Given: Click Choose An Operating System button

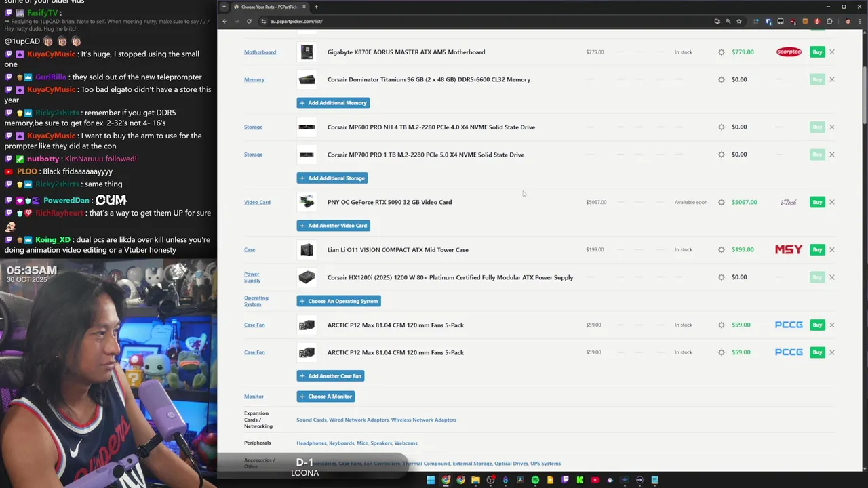Looking at the screenshot, I should point(338,301).
